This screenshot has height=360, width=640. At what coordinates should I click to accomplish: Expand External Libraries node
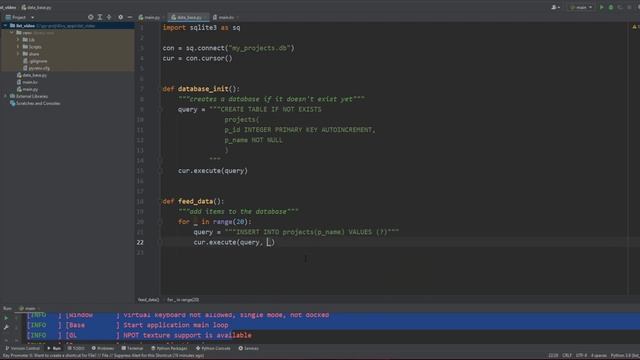tap(5, 96)
